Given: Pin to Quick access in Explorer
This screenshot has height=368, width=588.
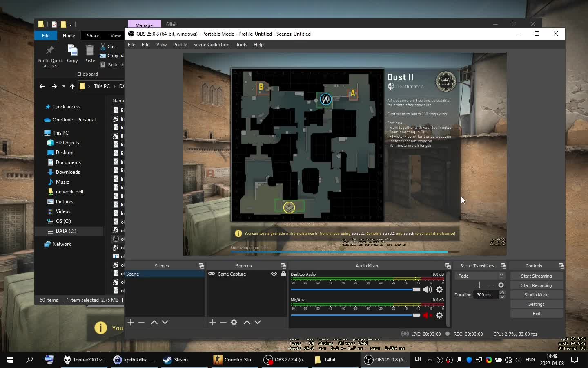Looking at the screenshot, I should click(x=50, y=56).
